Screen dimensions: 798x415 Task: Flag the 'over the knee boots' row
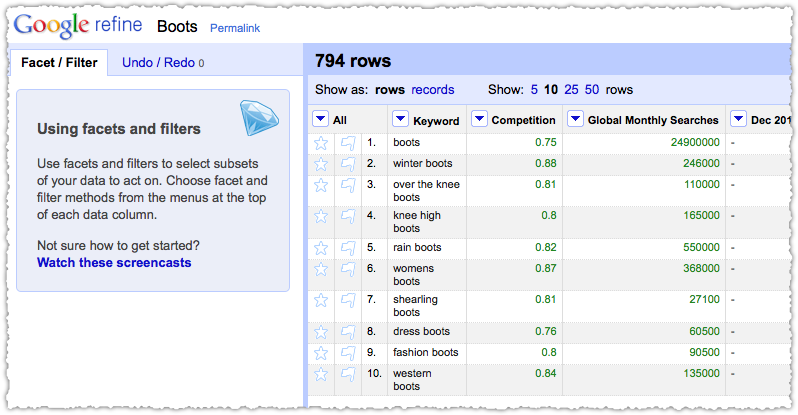click(348, 185)
